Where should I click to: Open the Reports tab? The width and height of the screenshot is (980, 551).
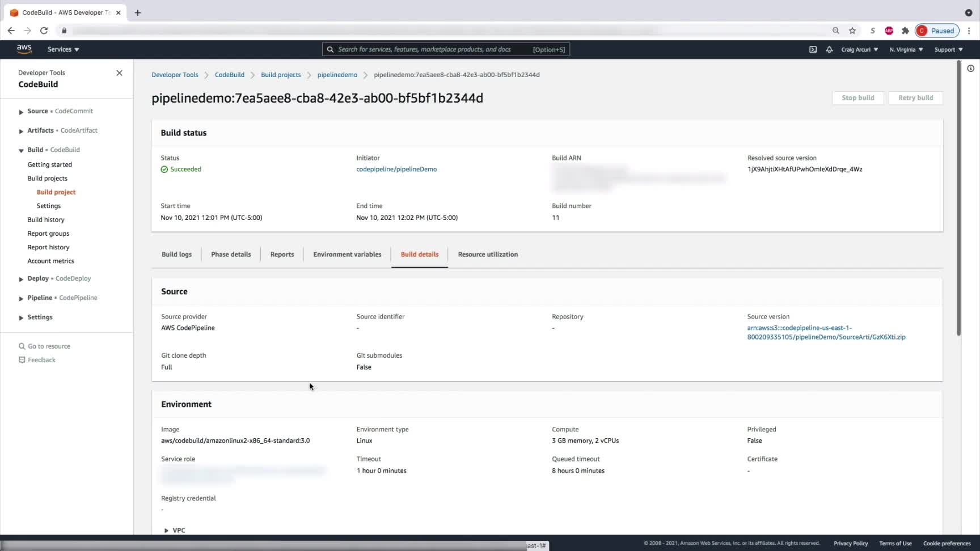[282, 255]
